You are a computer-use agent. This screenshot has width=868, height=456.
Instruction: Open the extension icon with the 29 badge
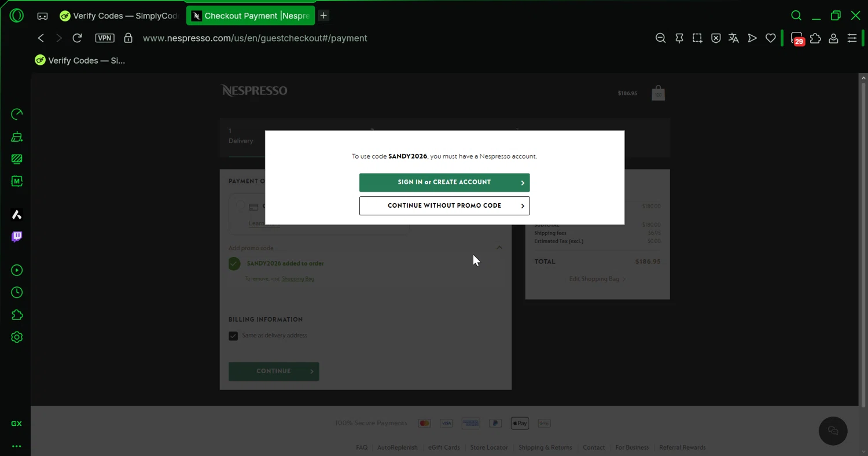(797, 38)
